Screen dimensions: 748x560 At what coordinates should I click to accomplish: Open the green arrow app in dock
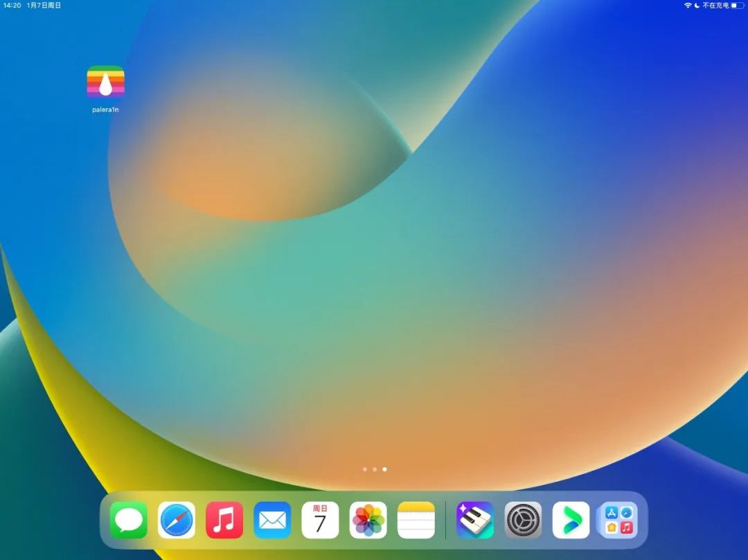point(571,520)
